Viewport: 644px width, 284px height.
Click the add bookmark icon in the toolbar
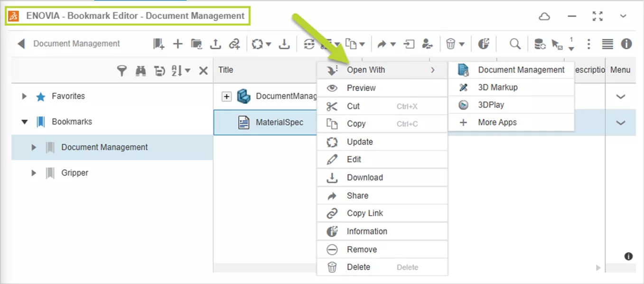pyautogui.click(x=159, y=44)
